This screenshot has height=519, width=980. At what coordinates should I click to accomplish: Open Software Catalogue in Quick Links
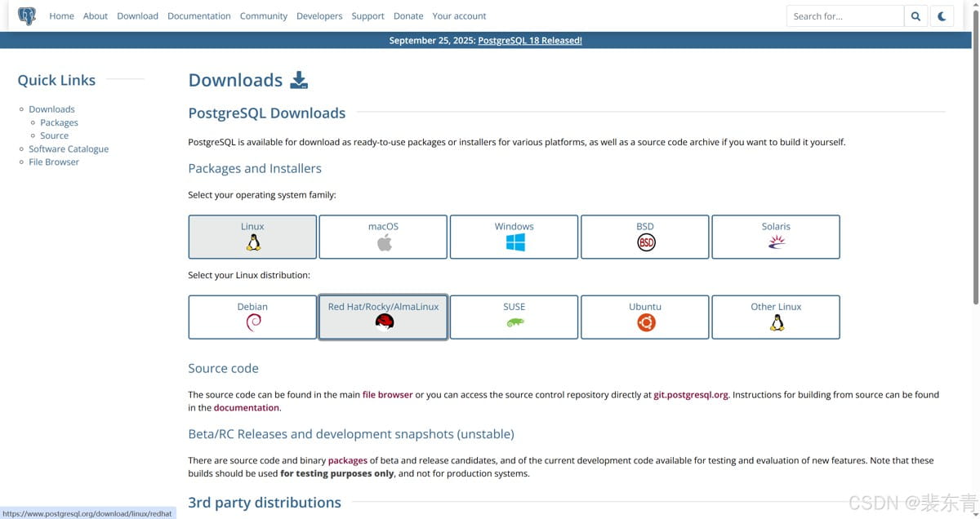coord(69,149)
